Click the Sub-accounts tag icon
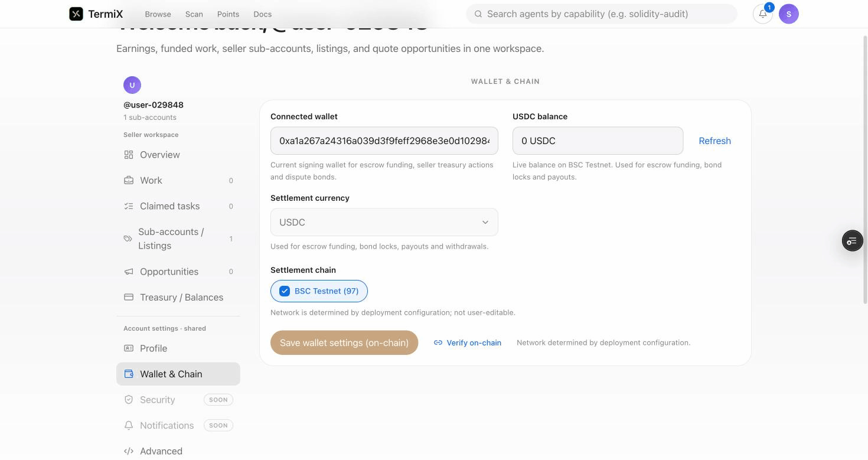This screenshot has height=460, width=868. pyautogui.click(x=128, y=239)
